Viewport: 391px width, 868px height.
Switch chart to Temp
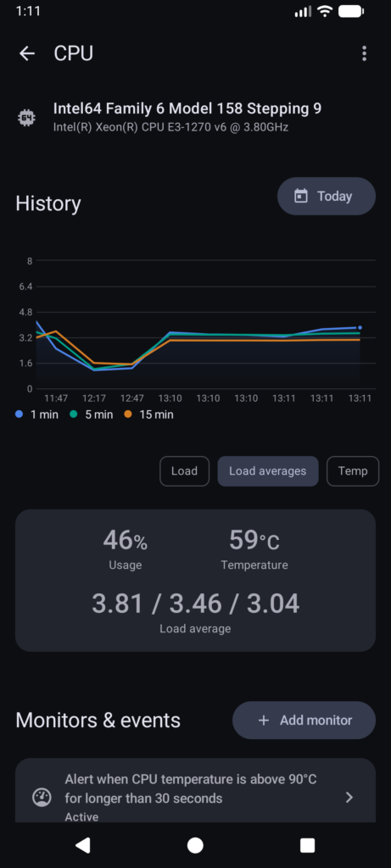(353, 471)
